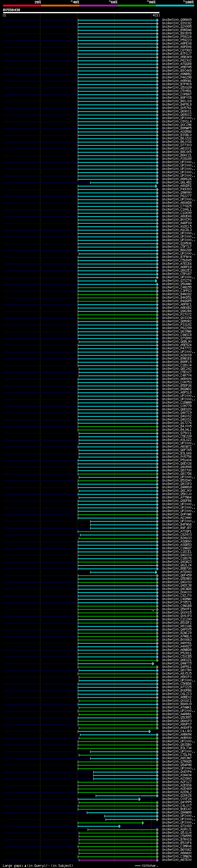The height and width of the screenshot is (868, 197).
Task: Select the UniRef100_C0H779 label
Action: pos(177,406)
